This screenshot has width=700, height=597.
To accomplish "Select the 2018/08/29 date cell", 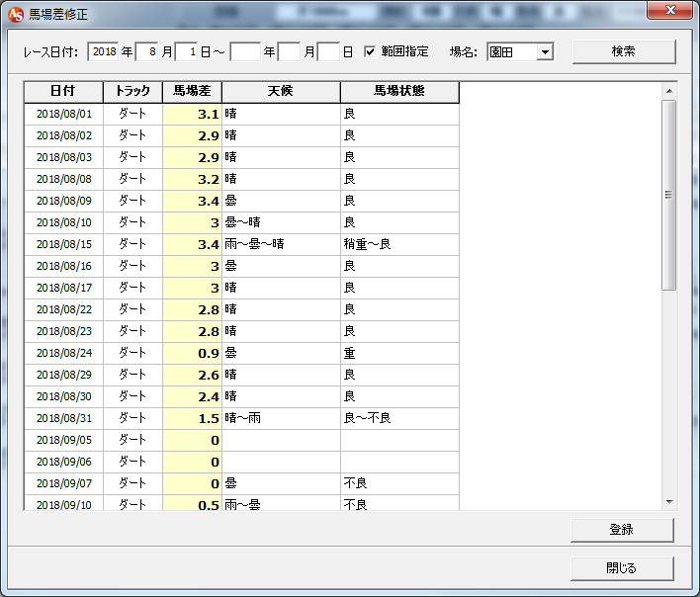I will 64,376.
